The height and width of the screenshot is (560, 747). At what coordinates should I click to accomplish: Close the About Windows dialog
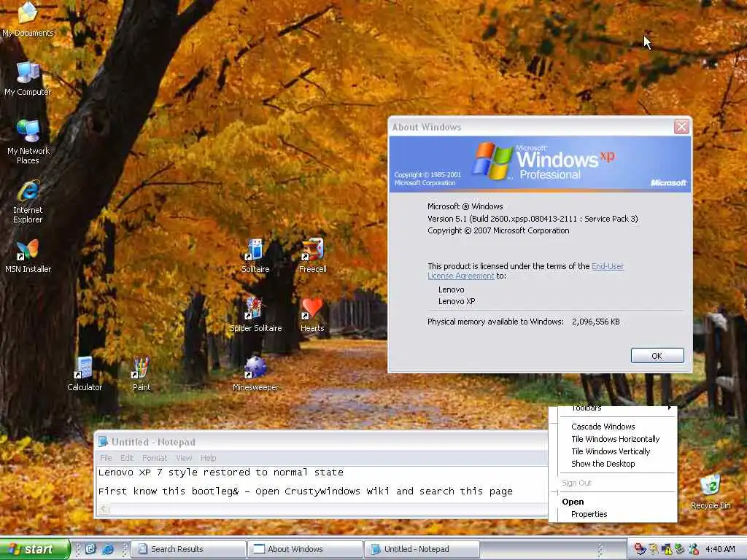coord(681,127)
